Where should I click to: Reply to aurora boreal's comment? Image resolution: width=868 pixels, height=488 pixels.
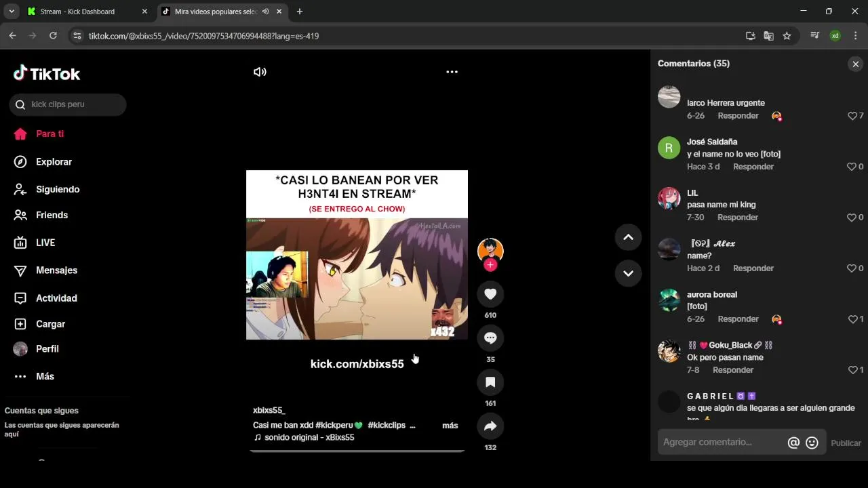click(738, 319)
